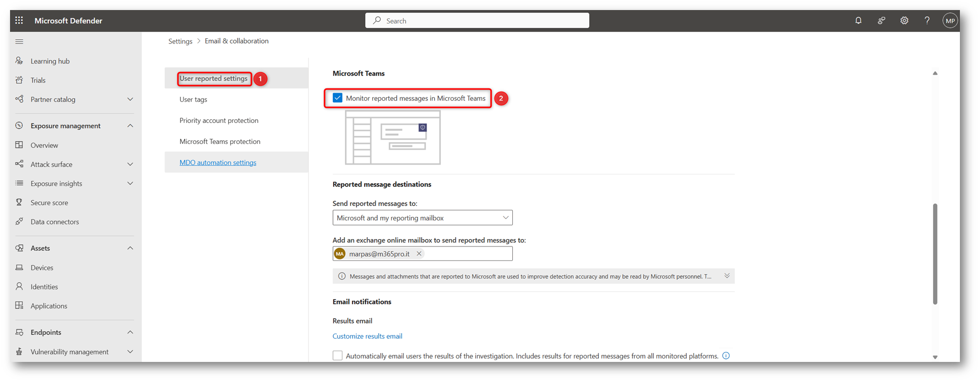
Task: Open the Trials page
Action: (x=38, y=80)
